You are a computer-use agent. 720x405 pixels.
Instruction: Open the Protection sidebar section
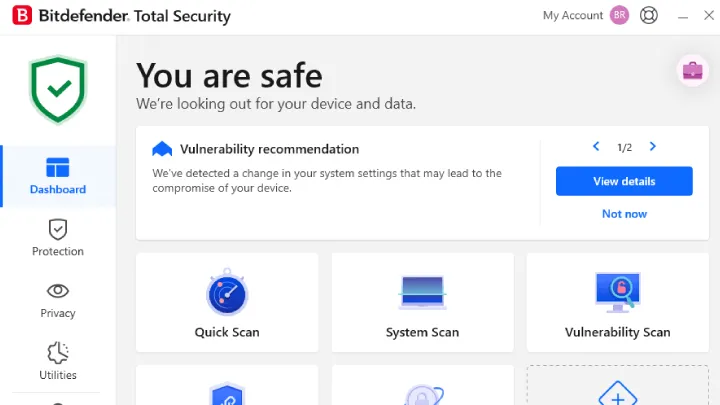[58, 238]
